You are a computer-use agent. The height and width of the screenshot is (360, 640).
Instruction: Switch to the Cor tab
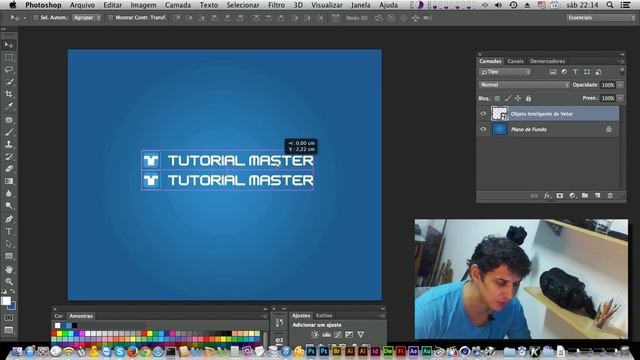click(x=59, y=316)
